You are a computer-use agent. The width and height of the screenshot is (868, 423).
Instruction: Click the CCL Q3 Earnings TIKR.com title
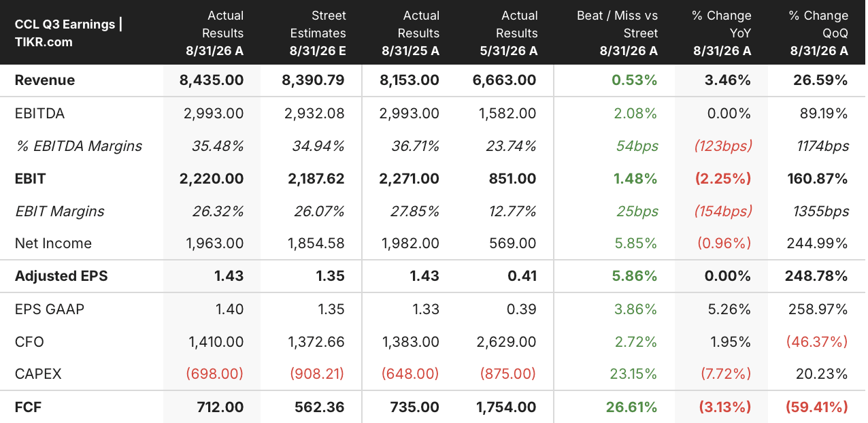click(69, 33)
